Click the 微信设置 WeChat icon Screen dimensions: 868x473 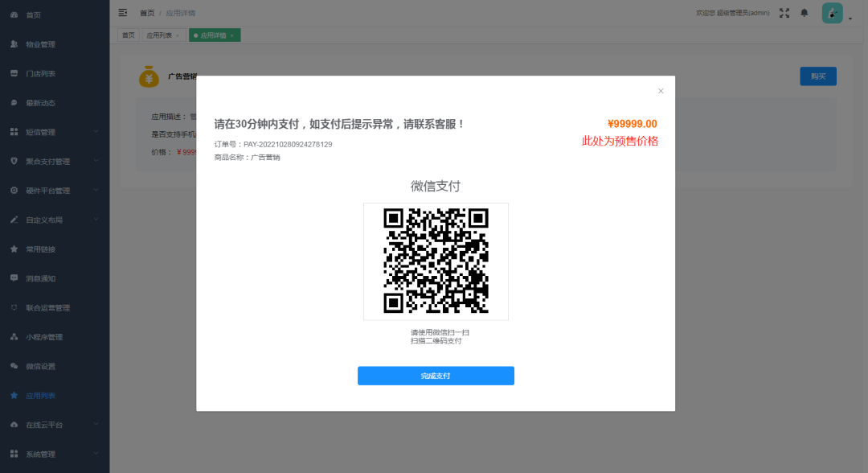(x=14, y=366)
